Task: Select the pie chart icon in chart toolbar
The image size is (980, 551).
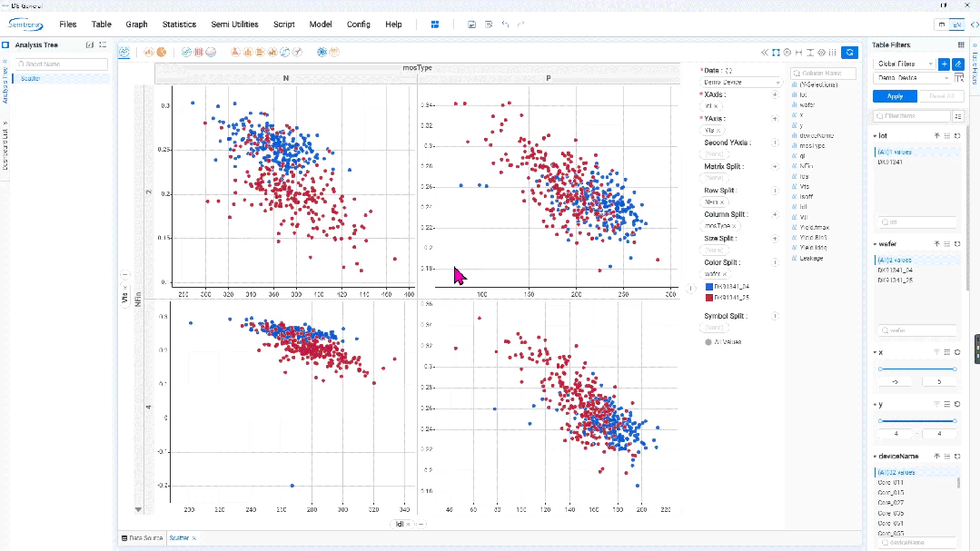Action: [162, 53]
